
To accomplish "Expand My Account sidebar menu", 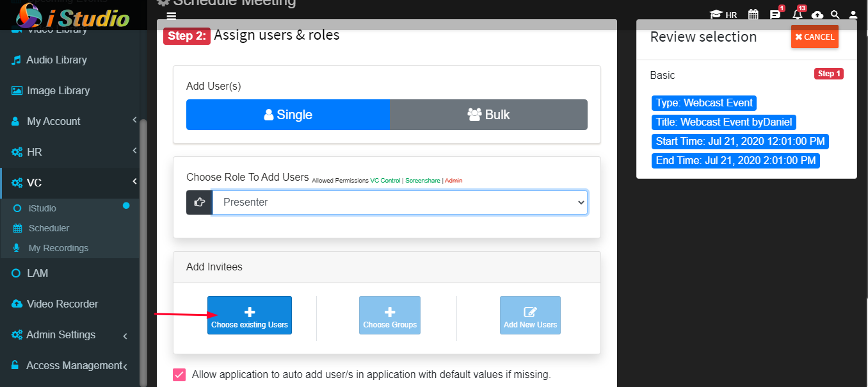I will (69, 121).
